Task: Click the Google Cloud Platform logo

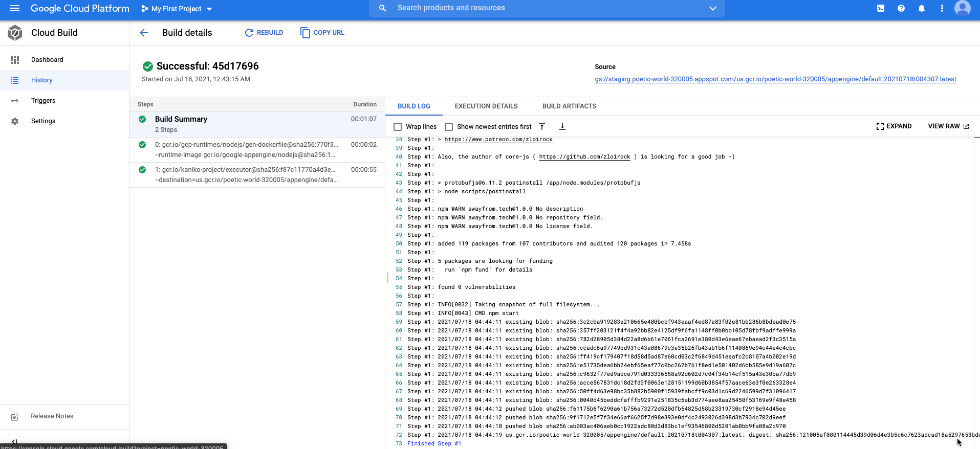Action: click(x=80, y=9)
